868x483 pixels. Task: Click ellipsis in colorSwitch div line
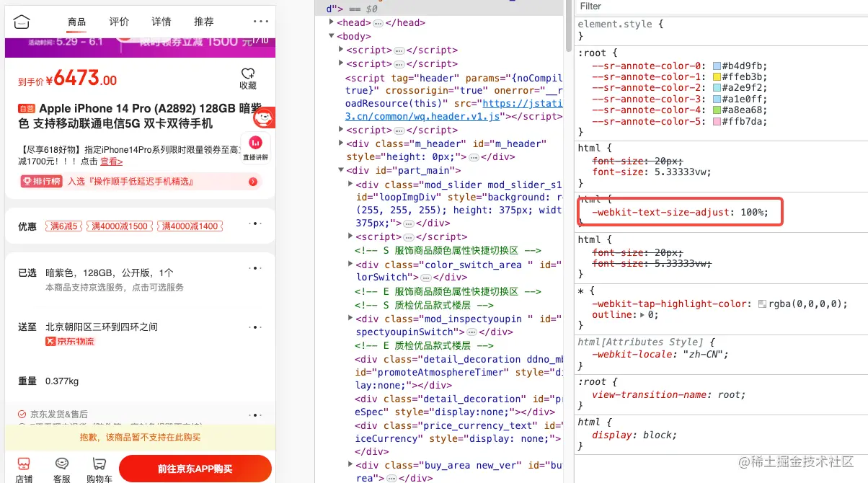(x=425, y=277)
